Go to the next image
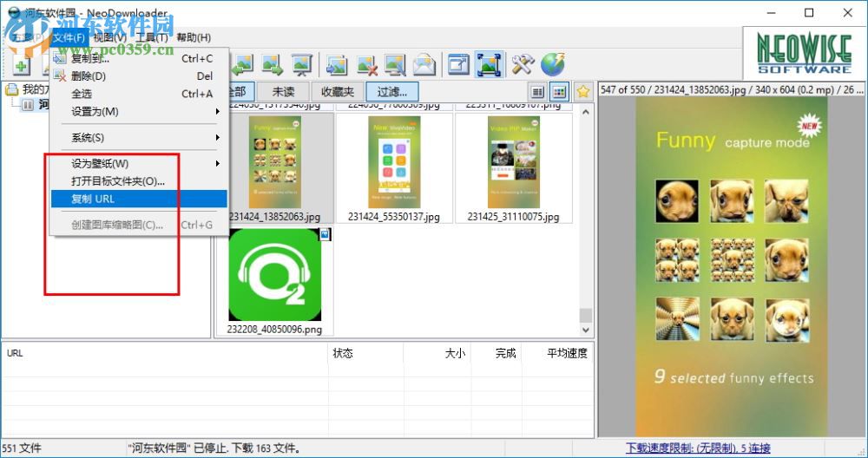This screenshot has width=868, height=458. (273, 64)
